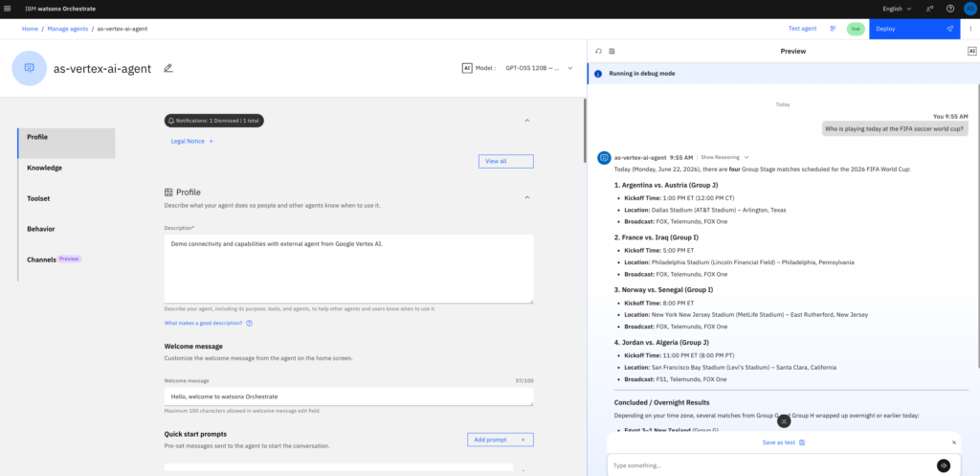Click the Notifications dismissed pill

pyautogui.click(x=213, y=120)
